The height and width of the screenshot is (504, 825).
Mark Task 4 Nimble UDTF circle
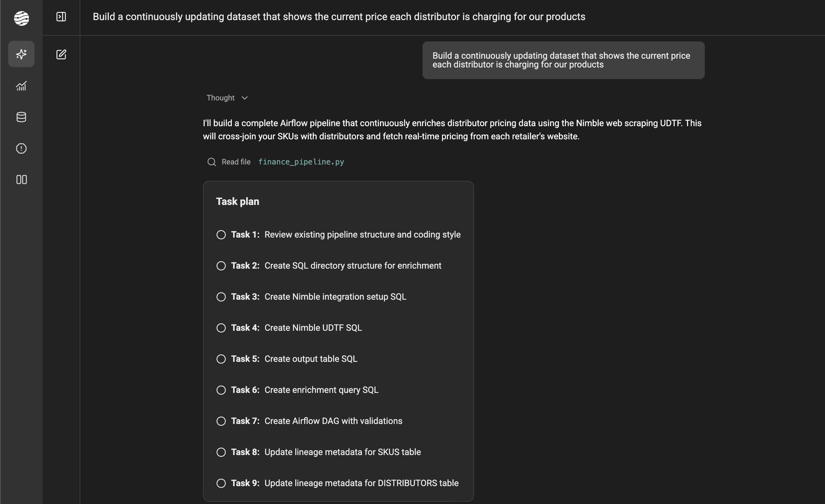click(221, 328)
